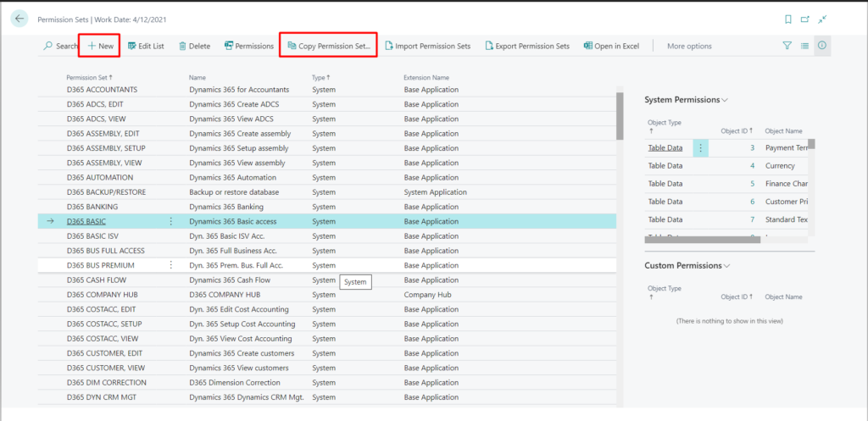Open row menu for D365 BUS PREMIUM
The width and height of the screenshot is (868, 421).
170,265
